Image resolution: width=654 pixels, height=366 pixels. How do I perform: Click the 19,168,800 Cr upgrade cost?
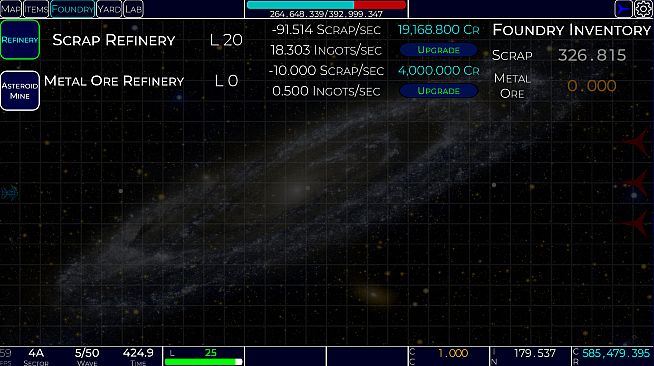(438, 30)
